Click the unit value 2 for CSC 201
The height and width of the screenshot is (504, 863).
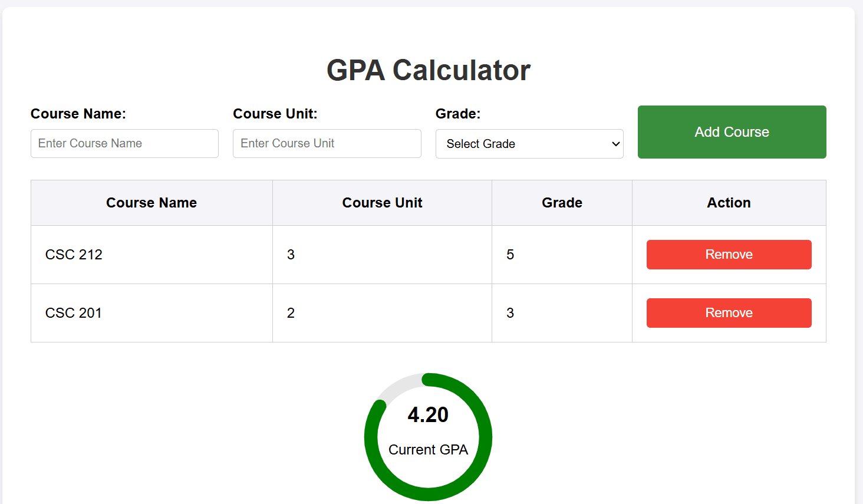(x=291, y=312)
